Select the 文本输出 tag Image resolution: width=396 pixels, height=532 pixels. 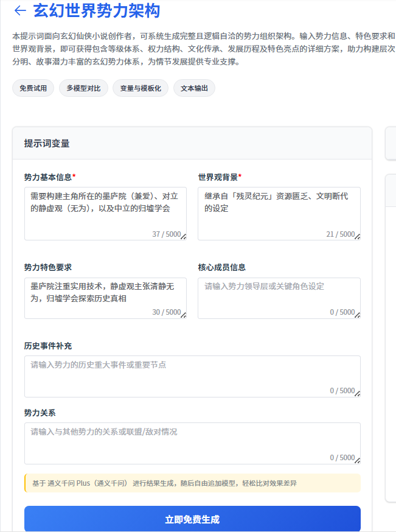click(x=194, y=88)
